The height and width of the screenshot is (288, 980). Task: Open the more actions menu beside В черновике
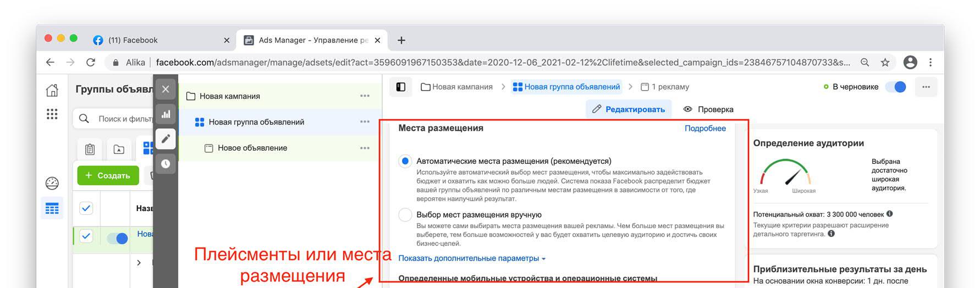[x=926, y=87]
